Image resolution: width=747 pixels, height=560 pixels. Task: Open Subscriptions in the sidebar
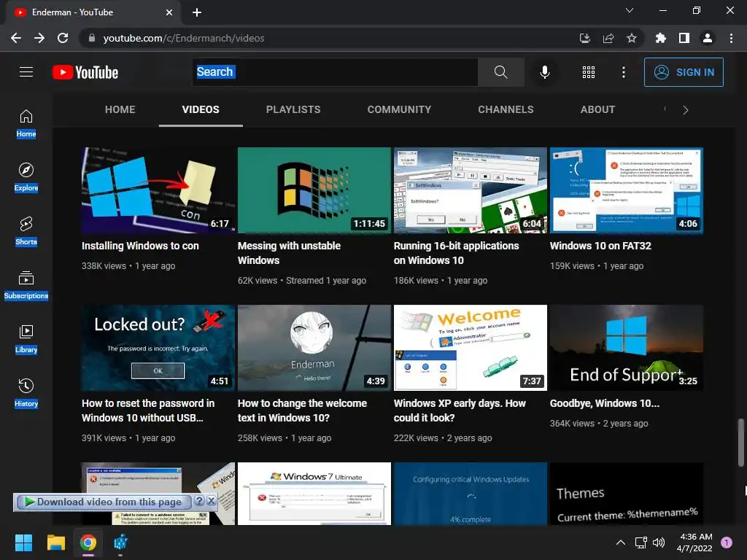(x=26, y=285)
